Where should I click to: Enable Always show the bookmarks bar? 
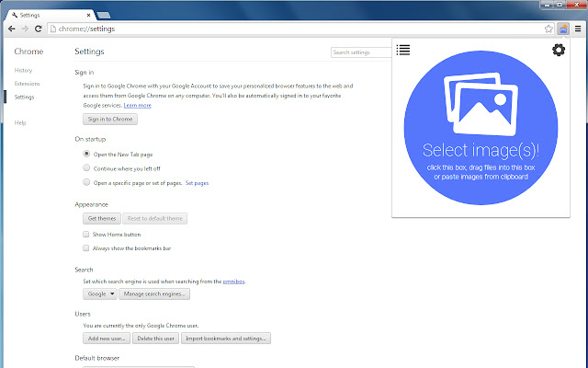click(85, 248)
